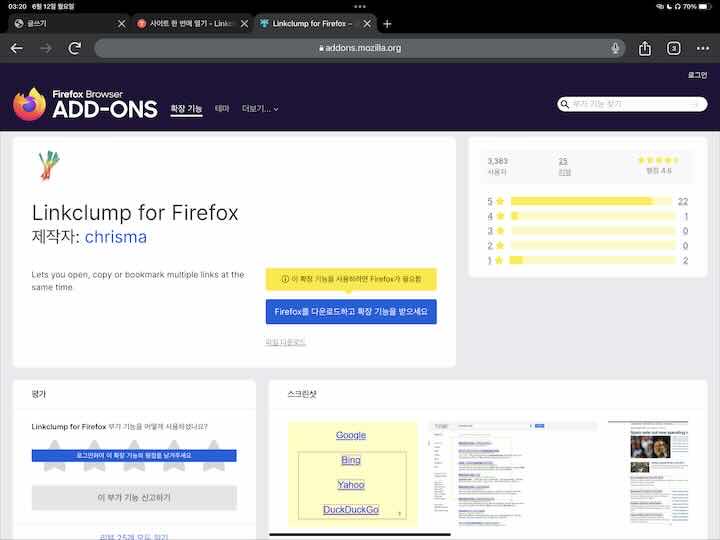
Task: Open a new tab with plus button
Action: tap(387, 24)
